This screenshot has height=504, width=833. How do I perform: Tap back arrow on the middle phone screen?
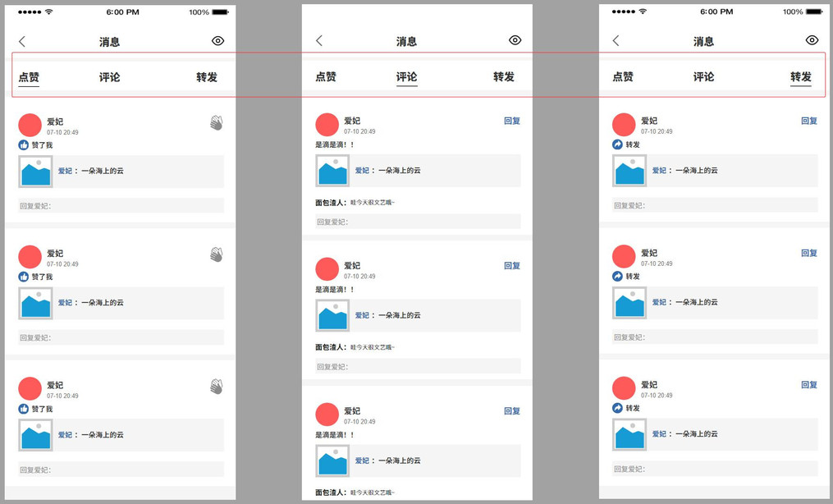(x=319, y=41)
